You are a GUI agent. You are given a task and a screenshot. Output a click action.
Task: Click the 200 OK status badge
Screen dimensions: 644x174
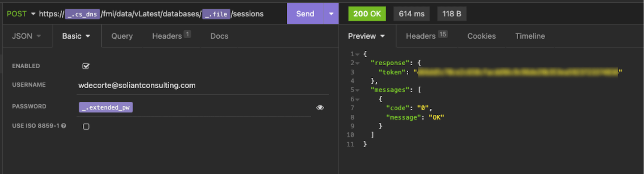367,14
